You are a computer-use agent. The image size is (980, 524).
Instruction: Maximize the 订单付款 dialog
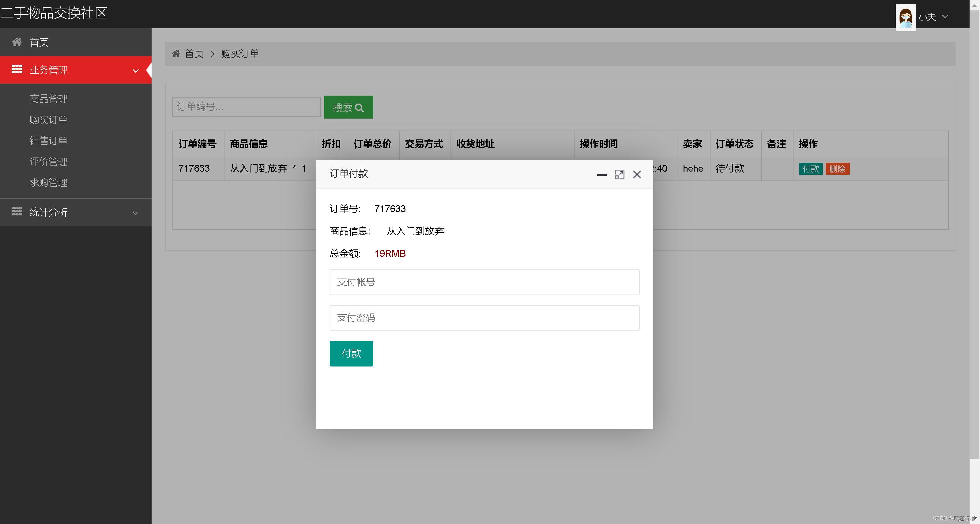click(619, 175)
